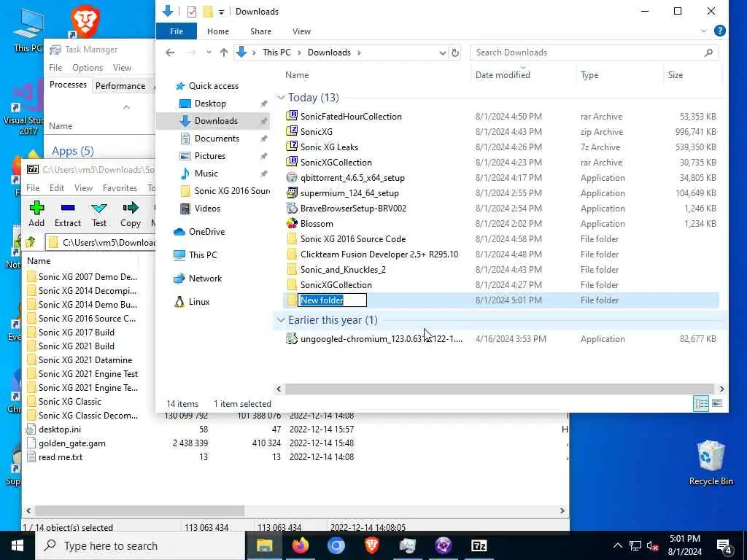Screen dimensions: 747x560
Task: Go up one level in Explorer
Action: pyautogui.click(x=223, y=52)
